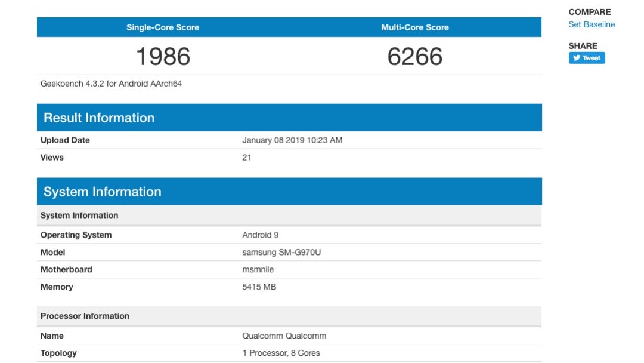Click the Topology label
Image resolution: width=644 pixels, height=363 pixels.
(58, 353)
